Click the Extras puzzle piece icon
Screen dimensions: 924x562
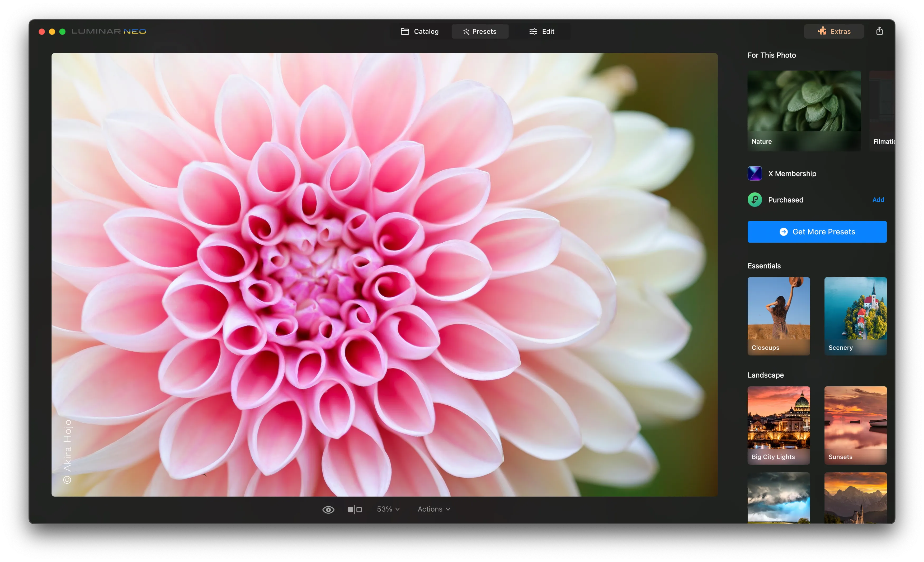pos(822,31)
